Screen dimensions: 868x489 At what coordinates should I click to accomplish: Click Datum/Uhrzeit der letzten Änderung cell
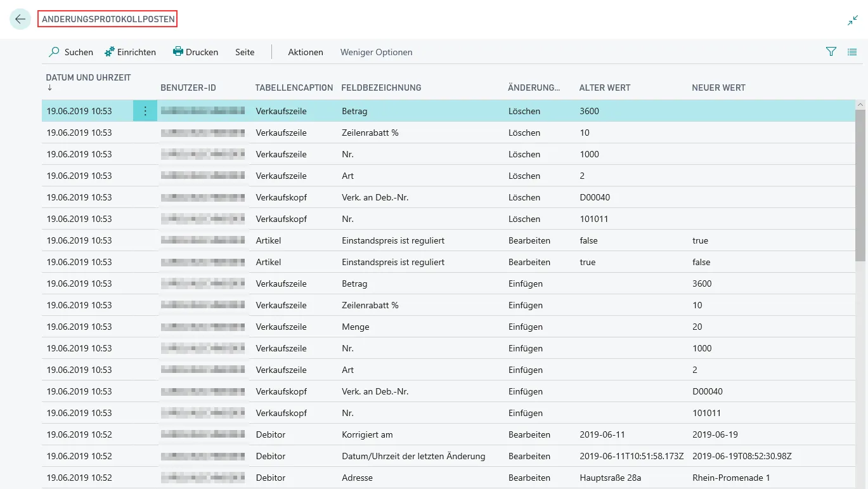pos(413,456)
